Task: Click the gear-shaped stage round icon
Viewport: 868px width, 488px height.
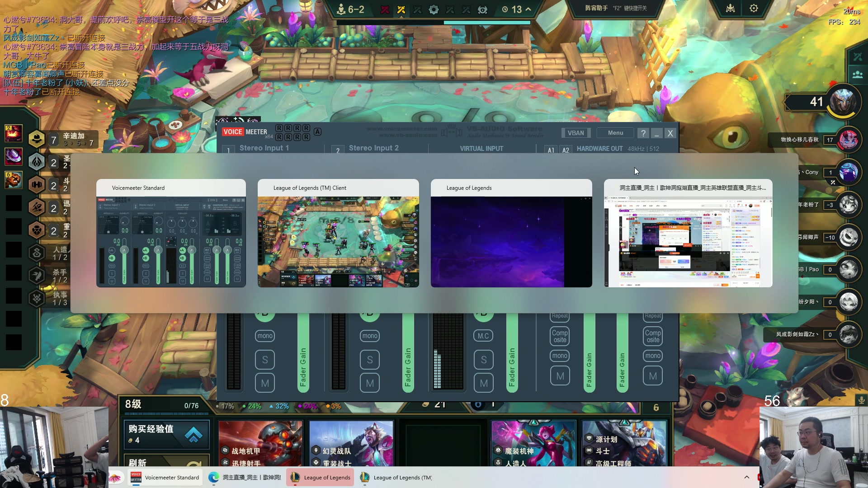Action: (x=434, y=9)
